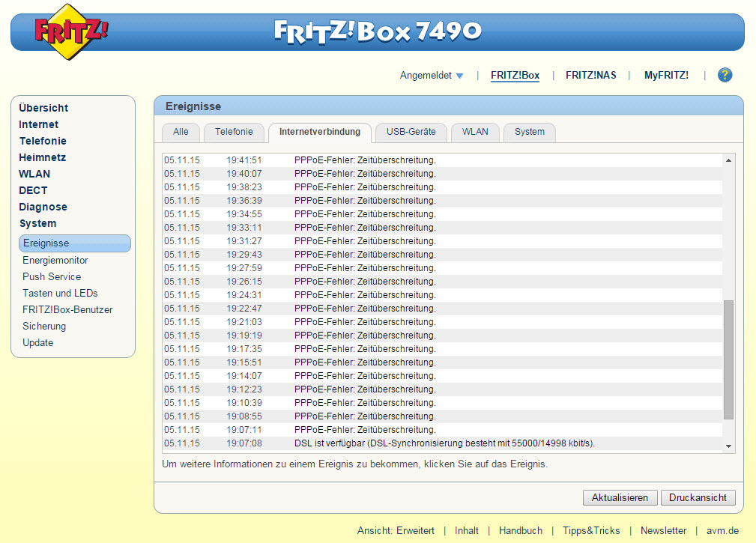756x543 pixels.
Task: Click the PPPoE-Fehler event at 19:10:39
Action: pyautogui.click(x=443, y=403)
